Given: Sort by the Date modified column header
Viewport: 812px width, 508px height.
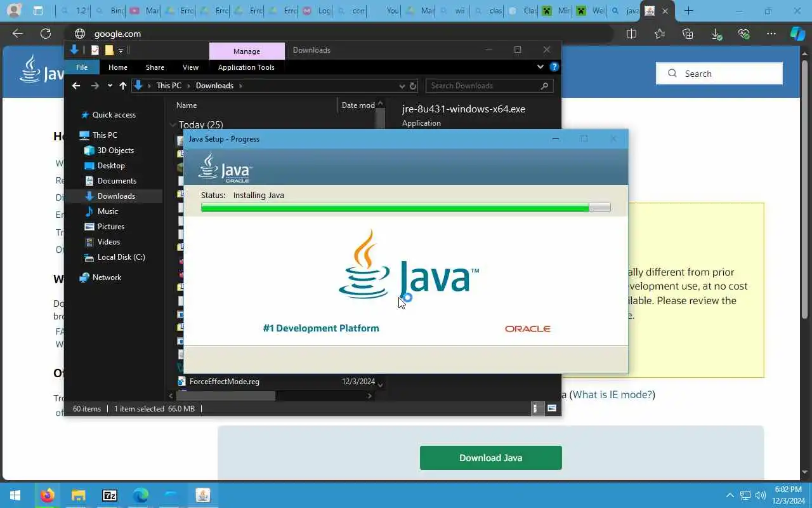Looking at the screenshot, I should point(357,105).
